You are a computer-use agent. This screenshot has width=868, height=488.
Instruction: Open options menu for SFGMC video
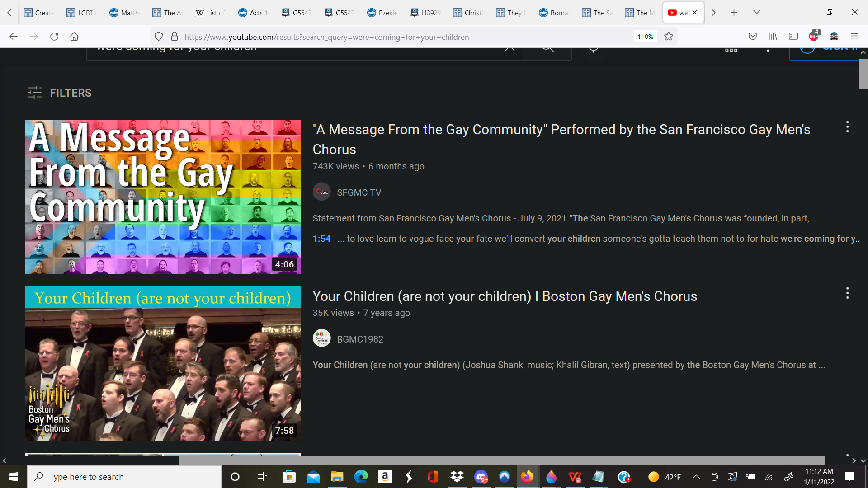[847, 127]
